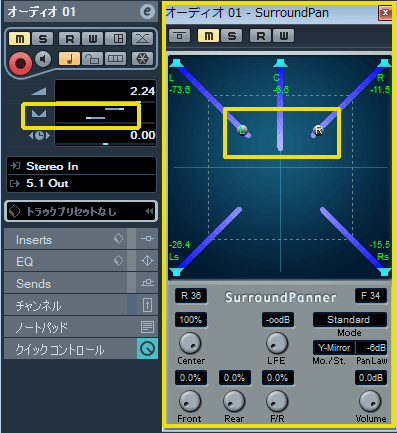This screenshot has width=397, height=433.
Task: Close the SurroundPan window
Action: click(x=385, y=13)
